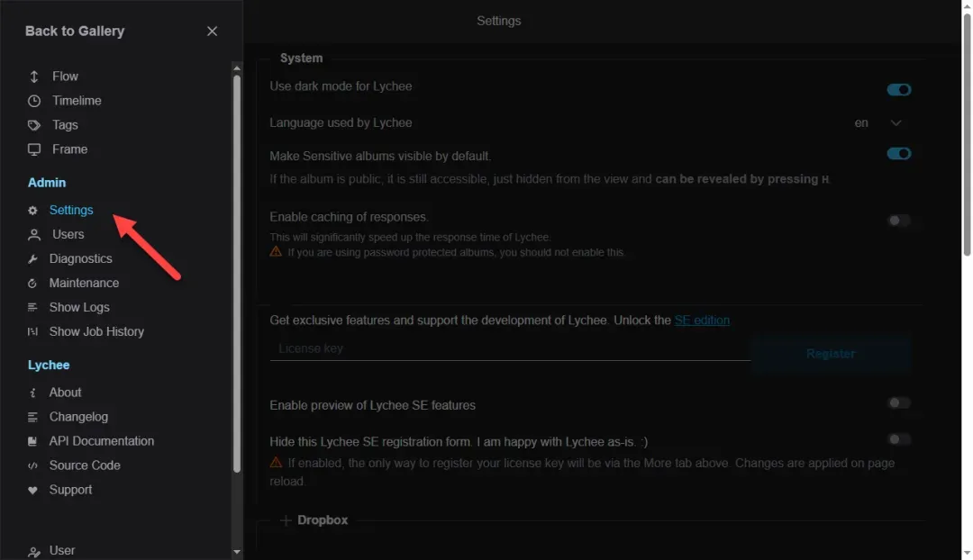Open the User entry at bottom

pos(62,551)
